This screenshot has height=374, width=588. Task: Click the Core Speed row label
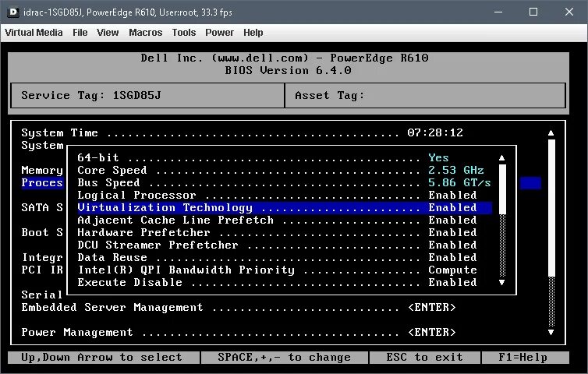(112, 170)
